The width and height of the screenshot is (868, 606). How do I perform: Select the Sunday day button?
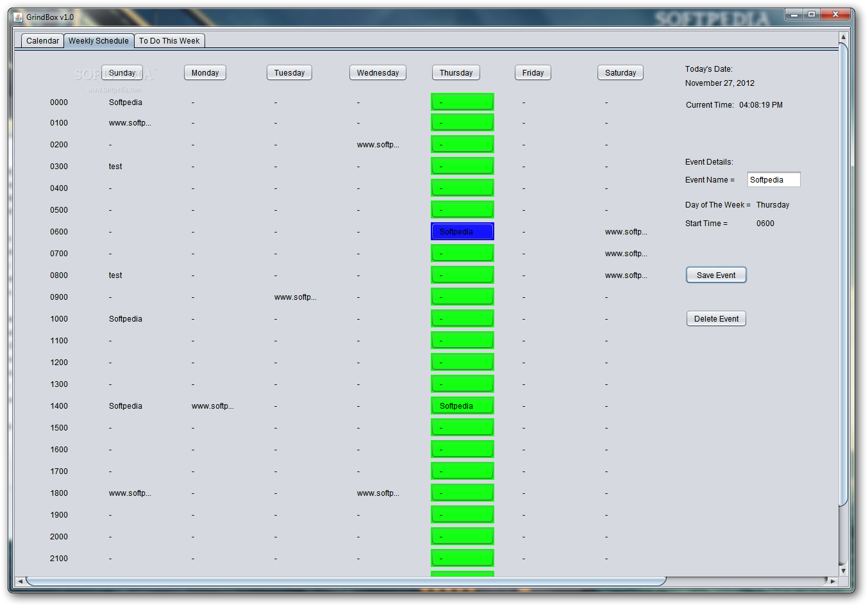122,73
